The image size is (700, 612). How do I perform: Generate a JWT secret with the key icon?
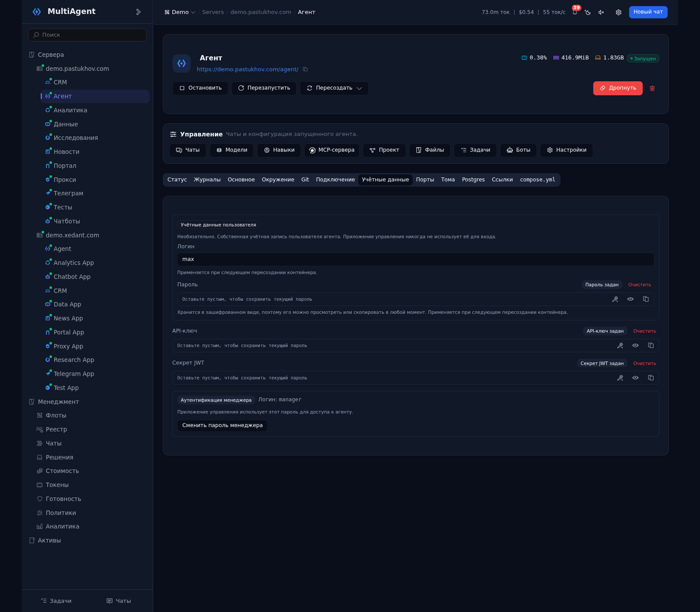620,378
